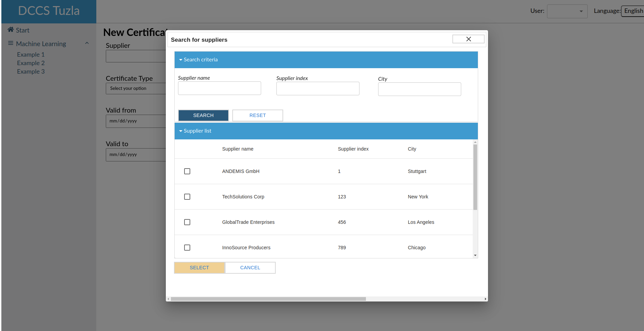Open the User selection combo box

[x=567, y=11]
